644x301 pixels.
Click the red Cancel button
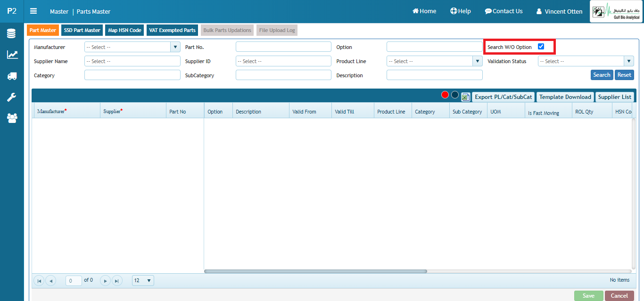[619, 296]
